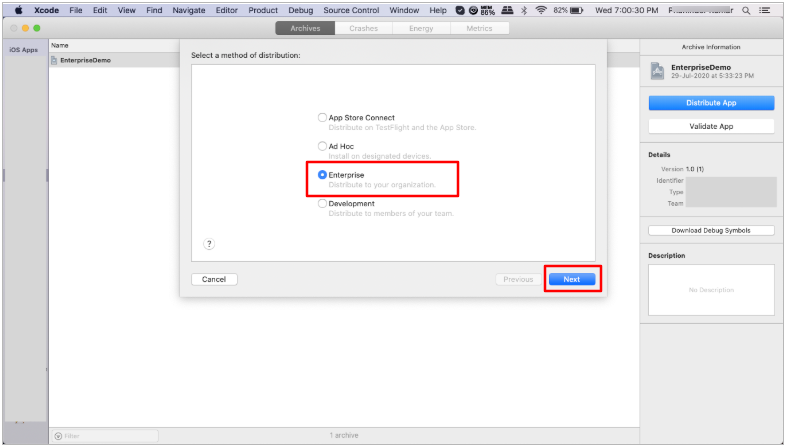The height and width of the screenshot is (447, 786).
Task: Click the Description text box
Action: tap(711, 290)
